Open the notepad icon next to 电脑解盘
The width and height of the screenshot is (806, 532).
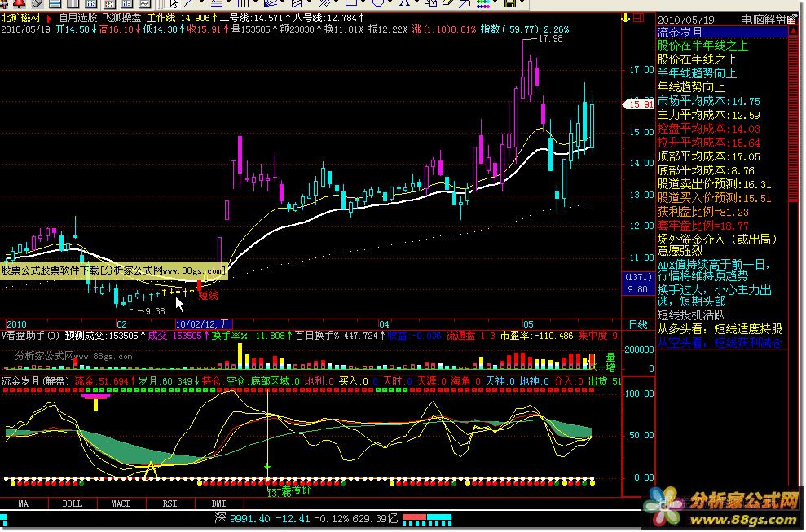click(793, 19)
